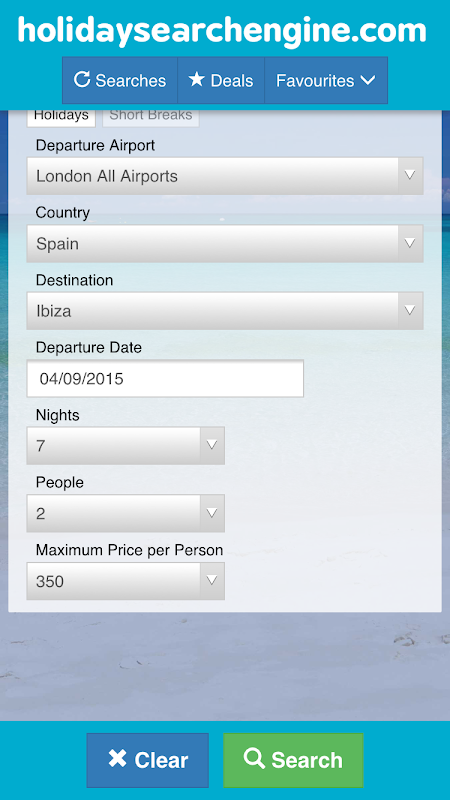
Task: Click the Maximum Price dropdown arrow
Action: [x=212, y=581]
